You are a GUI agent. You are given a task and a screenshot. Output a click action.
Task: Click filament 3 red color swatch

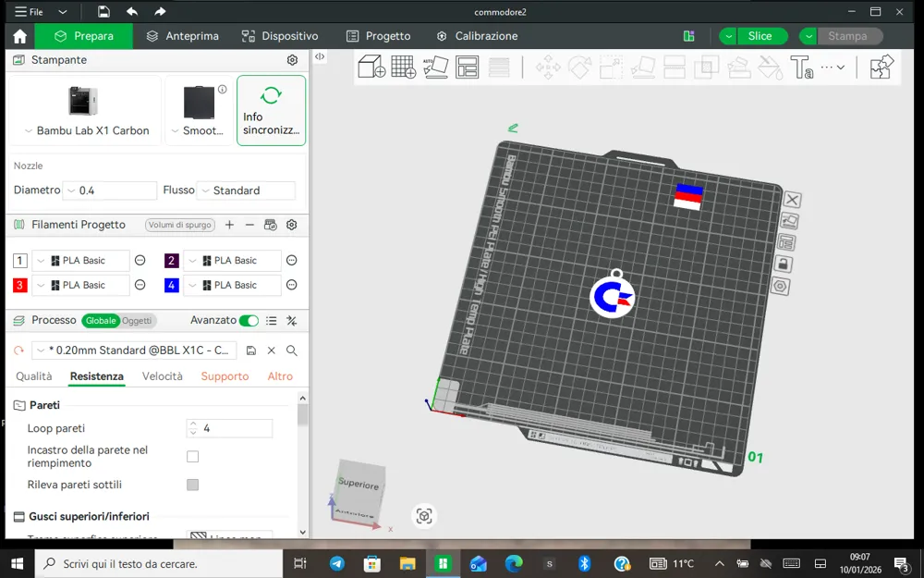click(x=20, y=286)
